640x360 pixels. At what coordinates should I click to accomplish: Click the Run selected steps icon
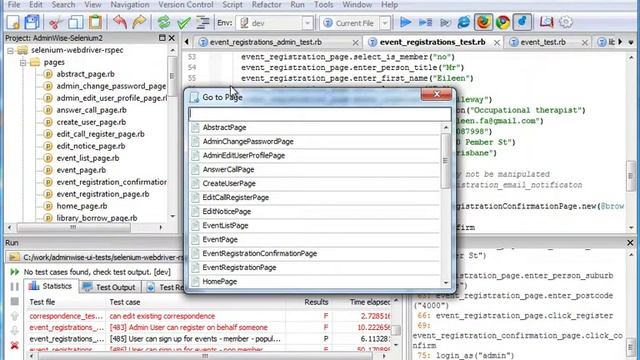[x=425, y=22]
